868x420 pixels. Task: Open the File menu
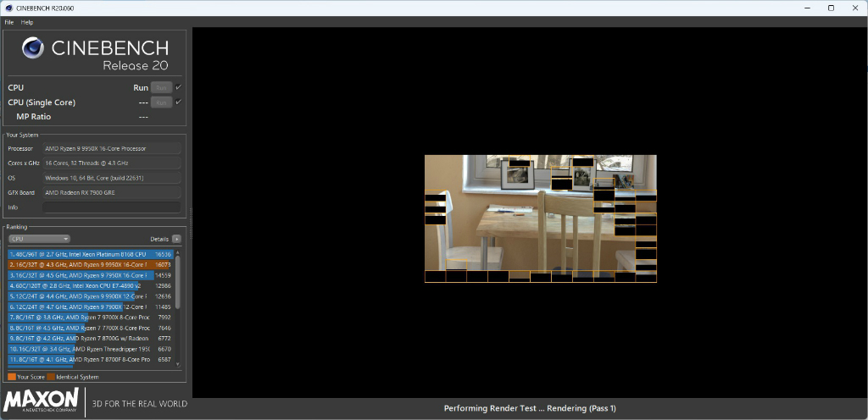(x=8, y=22)
